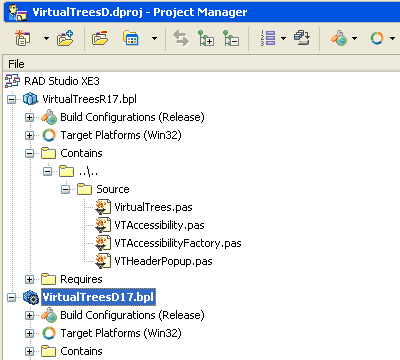The height and width of the screenshot is (360, 400).
Task: Click the Expand all tree nodes icon
Action: 206,38
